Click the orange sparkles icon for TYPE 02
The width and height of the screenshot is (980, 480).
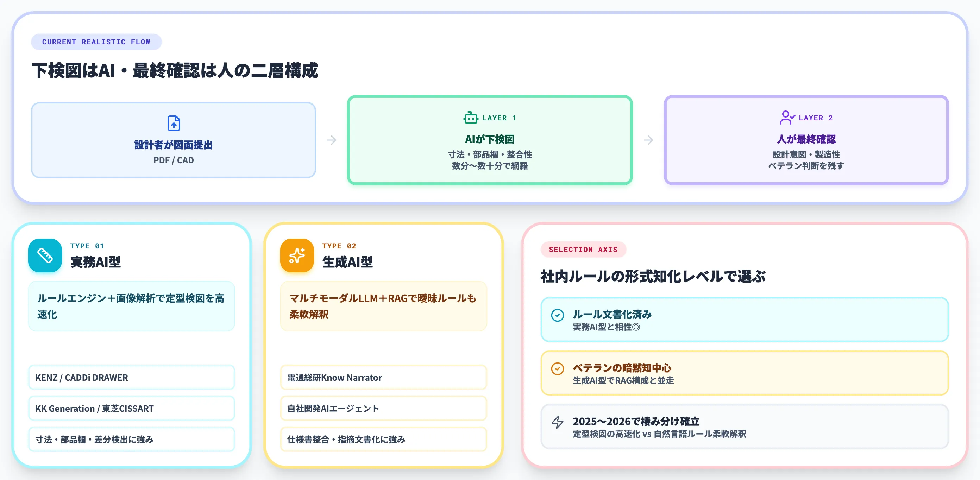click(297, 255)
